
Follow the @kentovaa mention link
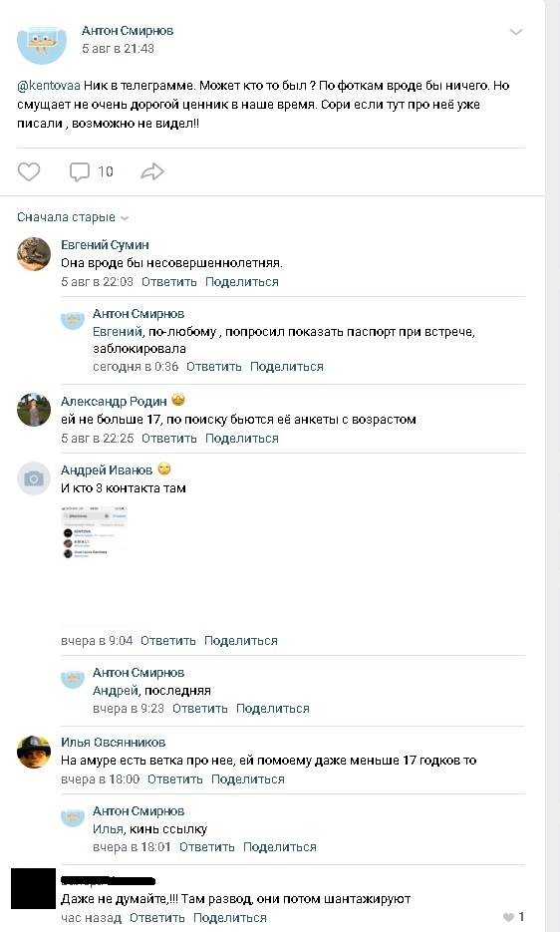(x=49, y=86)
